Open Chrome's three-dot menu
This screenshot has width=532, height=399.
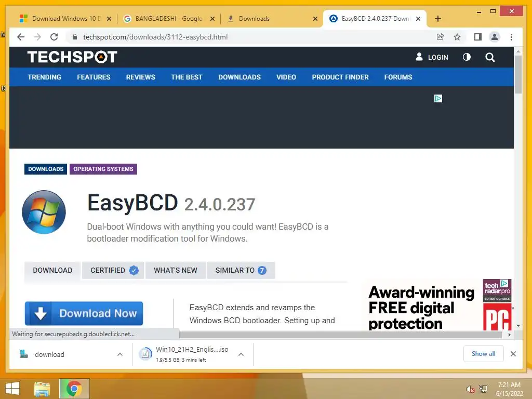tap(511, 37)
